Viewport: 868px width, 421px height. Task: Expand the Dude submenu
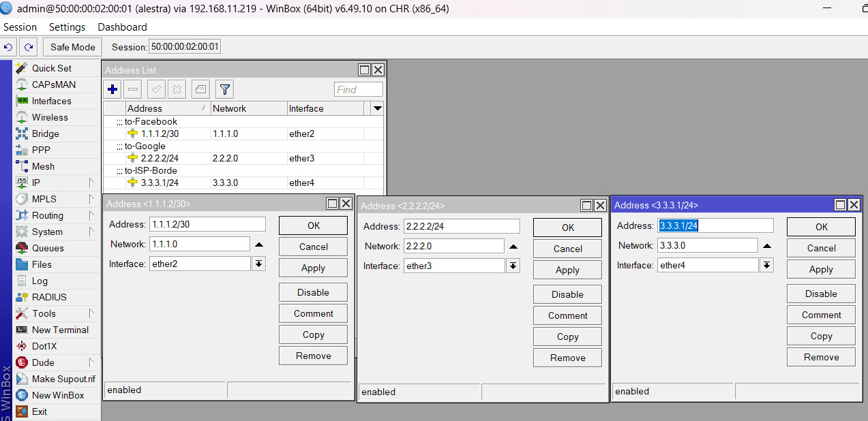tap(91, 362)
